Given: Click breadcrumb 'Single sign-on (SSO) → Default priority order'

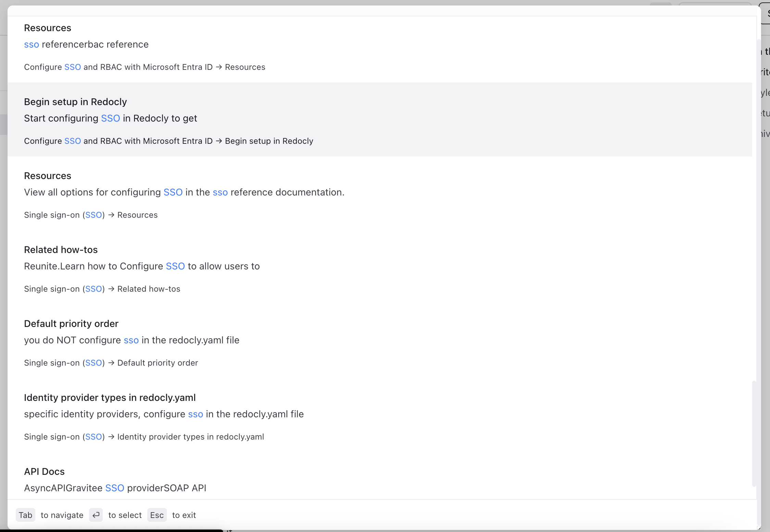Looking at the screenshot, I should [x=111, y=363].
